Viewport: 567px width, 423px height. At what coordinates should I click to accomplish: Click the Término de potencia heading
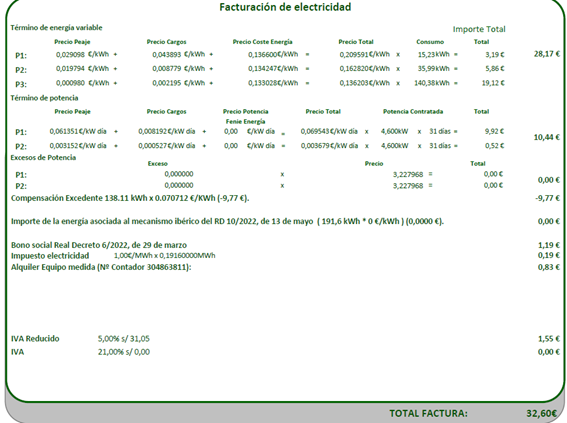coord(44,98)
